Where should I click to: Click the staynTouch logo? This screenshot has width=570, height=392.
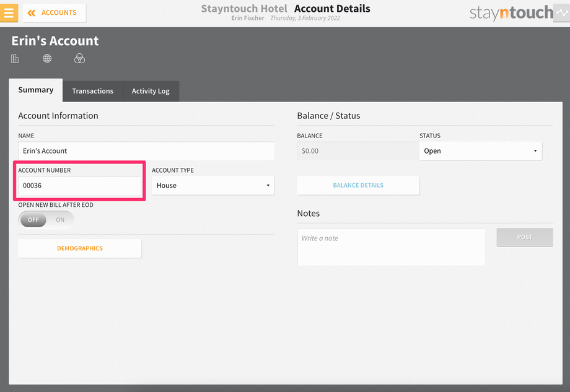tap(511, 13)
